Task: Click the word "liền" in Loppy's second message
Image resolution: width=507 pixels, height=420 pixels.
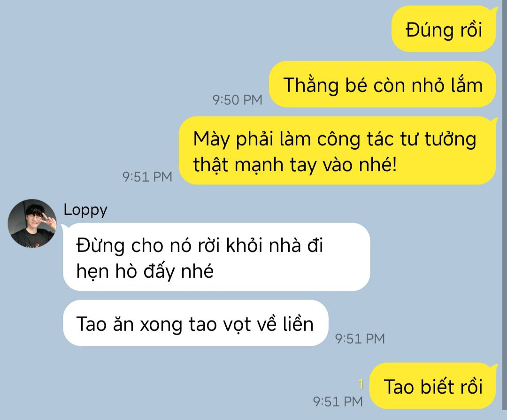Action: [298, 324]
